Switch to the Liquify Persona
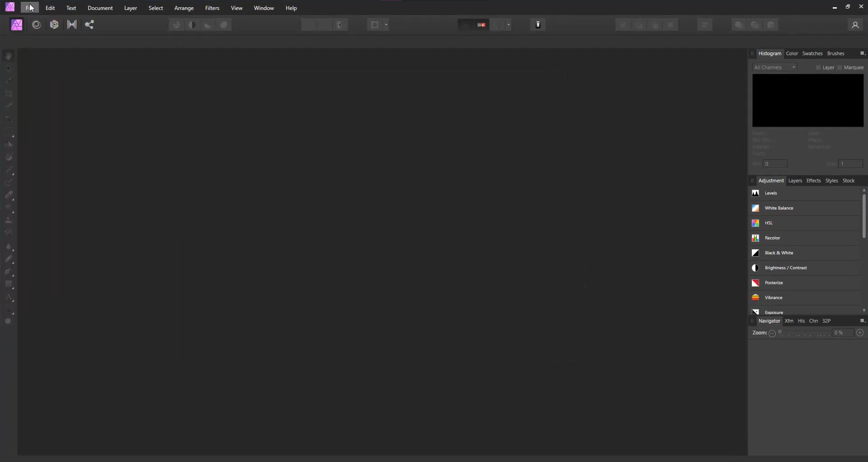This screenshot has height=462, width=868. coord(37,25)
